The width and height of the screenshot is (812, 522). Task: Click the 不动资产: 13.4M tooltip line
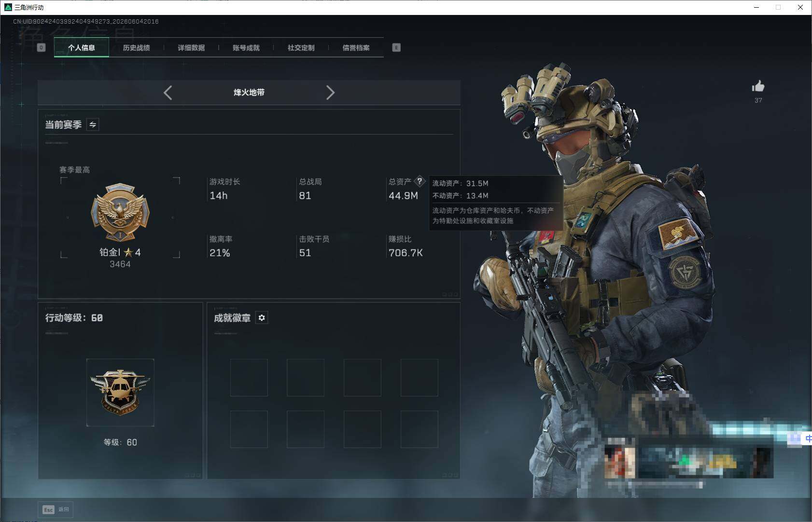461,195
